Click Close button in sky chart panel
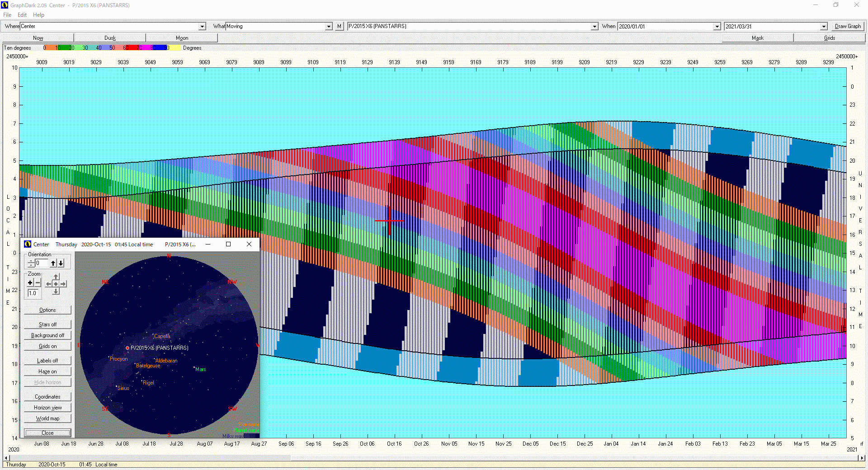Screen dimensions: 868x470 point(47,433)
